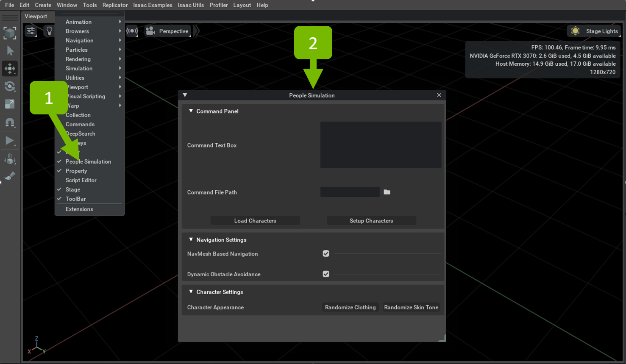Click Randomize Skin Tone button
Viewport: 626px width, 364px height.
point(411,307)
